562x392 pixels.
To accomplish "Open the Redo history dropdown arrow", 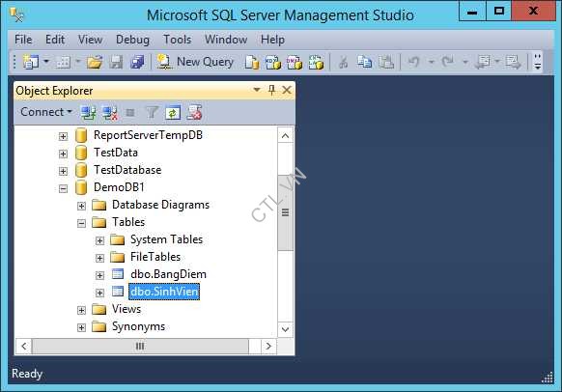I will tap(464, 63).
